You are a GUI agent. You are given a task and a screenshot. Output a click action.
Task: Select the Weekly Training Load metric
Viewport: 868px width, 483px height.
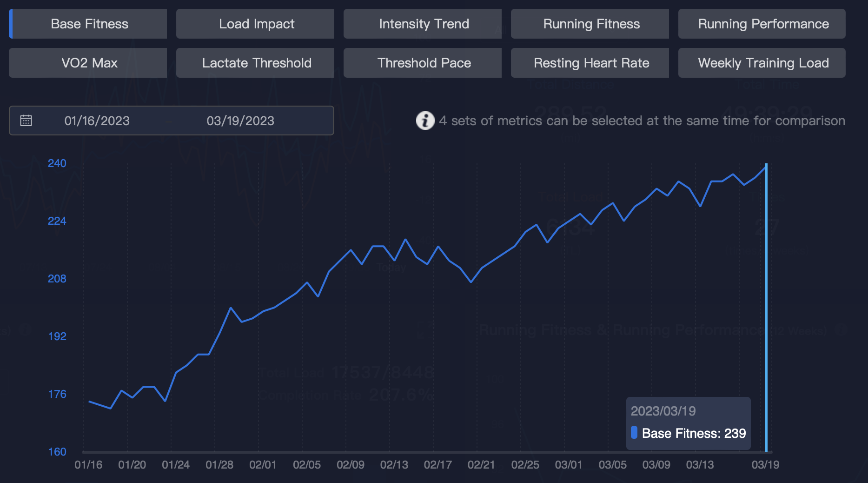click(762, 63)
